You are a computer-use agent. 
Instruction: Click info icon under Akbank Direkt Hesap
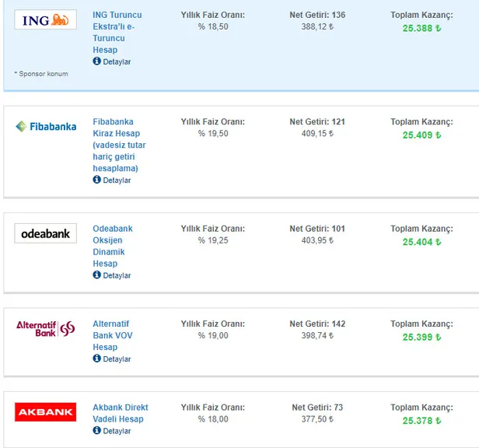[x=97, y=431]
